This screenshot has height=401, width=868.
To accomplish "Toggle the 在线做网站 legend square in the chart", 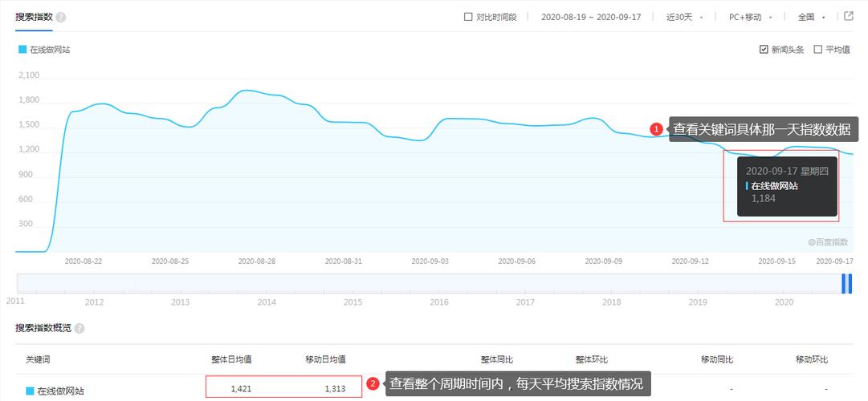I will 22,49.
